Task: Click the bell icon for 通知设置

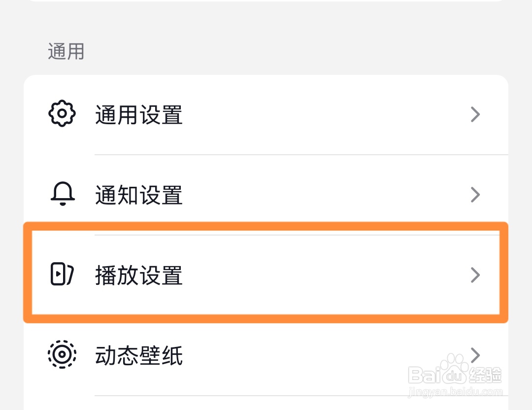Action: [63, 195]
